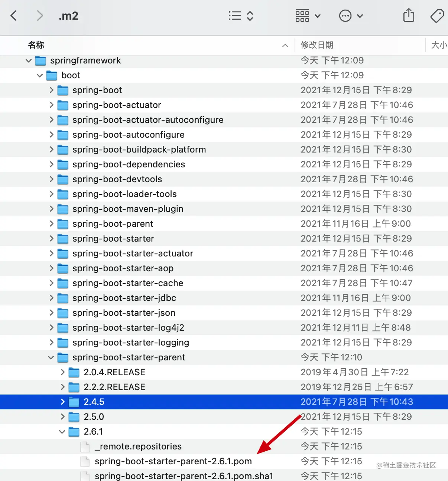Image resolution: width=448 pixels, height=481 pixels.
Task: Expand the spring-boot folder
Action: [51, 90]
